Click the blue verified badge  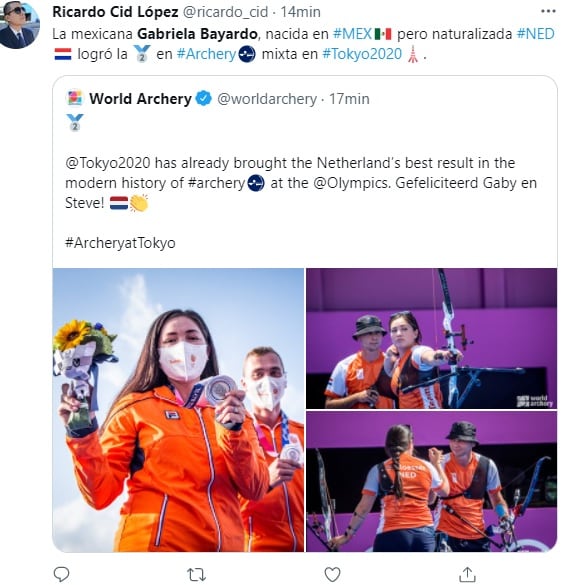click(204, 98)
